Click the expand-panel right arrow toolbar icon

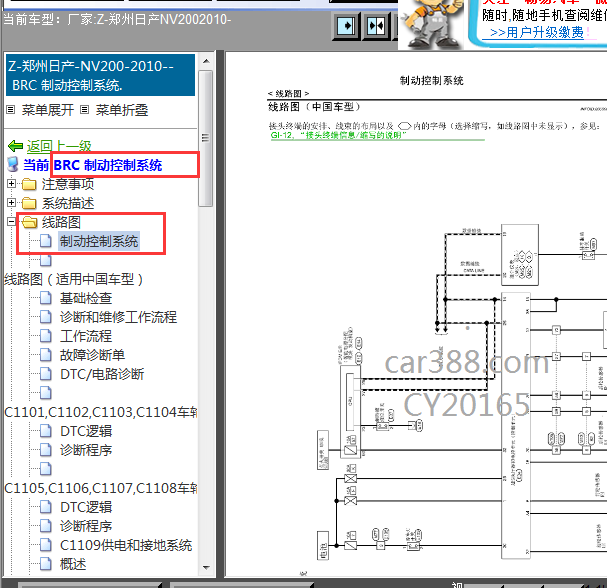346,26
